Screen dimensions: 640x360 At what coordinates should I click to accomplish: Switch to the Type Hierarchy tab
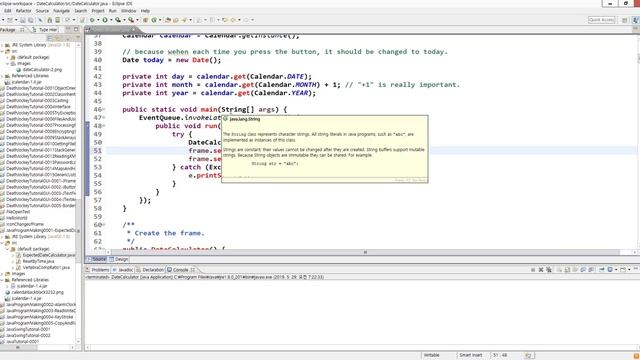point(45,29)
